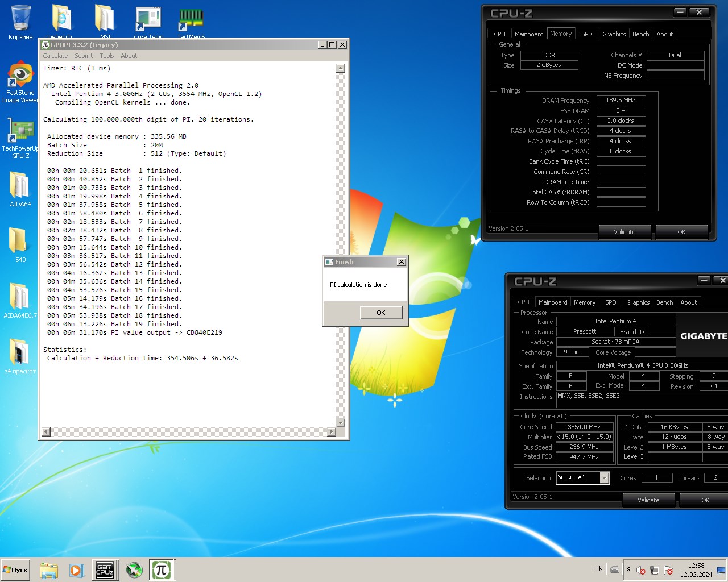The height and width of the screenshot is (582, 728).
Task: Open Windows Media Player from taskbar
Action: (x=76, y=570)
